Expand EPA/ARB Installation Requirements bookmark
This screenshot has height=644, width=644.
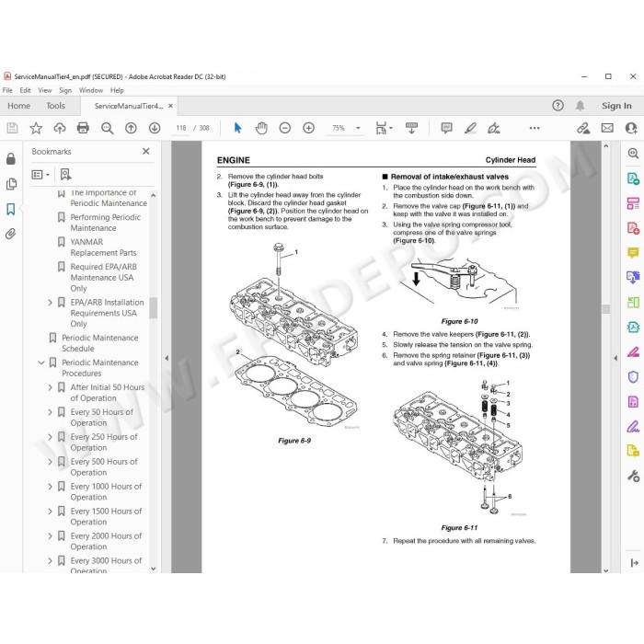coord(50,303)
